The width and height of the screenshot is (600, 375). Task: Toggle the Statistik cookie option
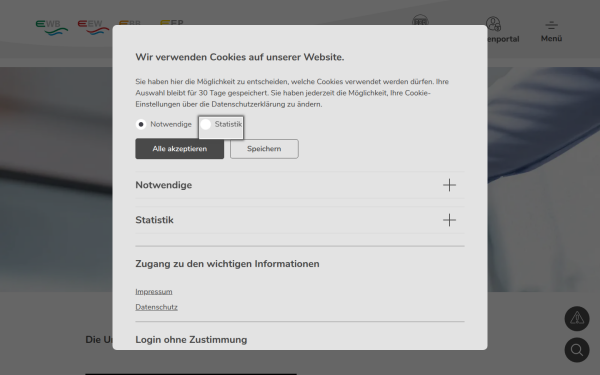(x=205, y=124)
